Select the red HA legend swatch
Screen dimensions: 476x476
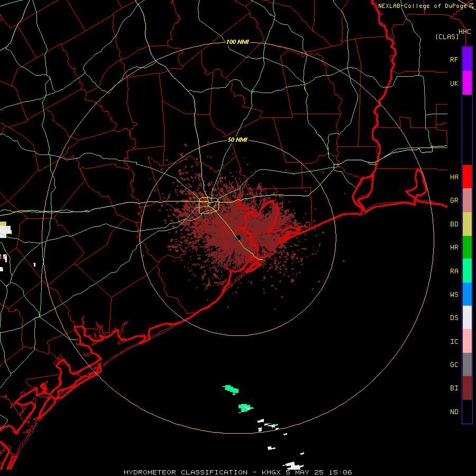[467, 177]
